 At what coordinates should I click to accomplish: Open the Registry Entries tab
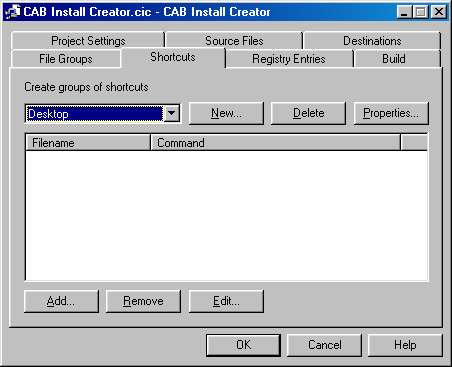point(289,59)
